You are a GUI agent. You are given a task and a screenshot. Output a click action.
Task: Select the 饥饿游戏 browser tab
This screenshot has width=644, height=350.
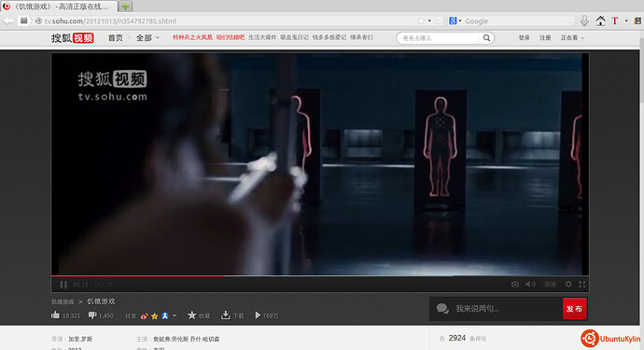click(60, 7)
